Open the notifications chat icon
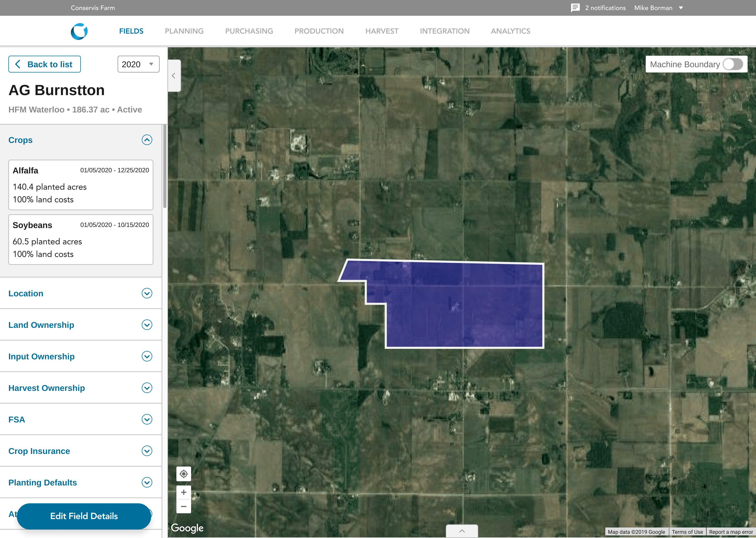 [x=575, y=8]
